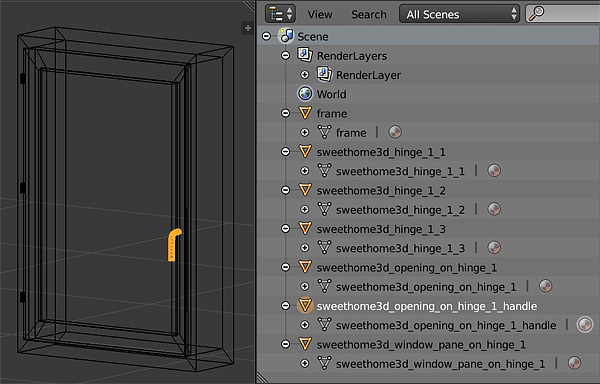600x384 pixels.
Task: Expand the sweethome3d_opening_on_hinge_1_handle mesh node
Action: pyautogui.click(x=305, y=325)
